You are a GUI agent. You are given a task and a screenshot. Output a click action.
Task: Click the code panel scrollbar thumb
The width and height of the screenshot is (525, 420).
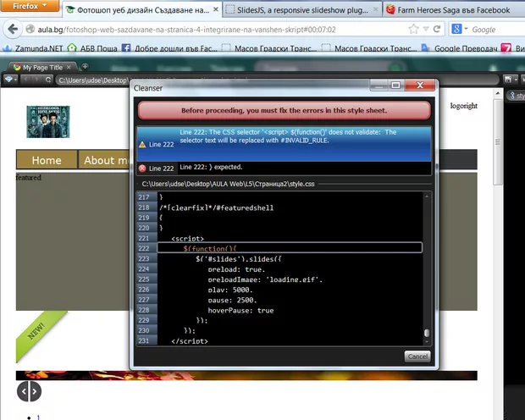pos(427,333)
